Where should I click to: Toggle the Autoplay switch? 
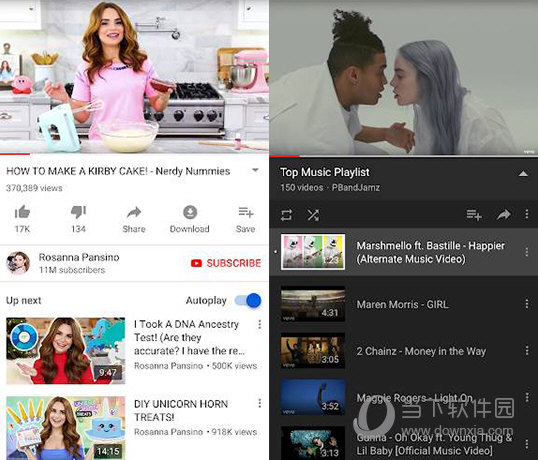248,300
